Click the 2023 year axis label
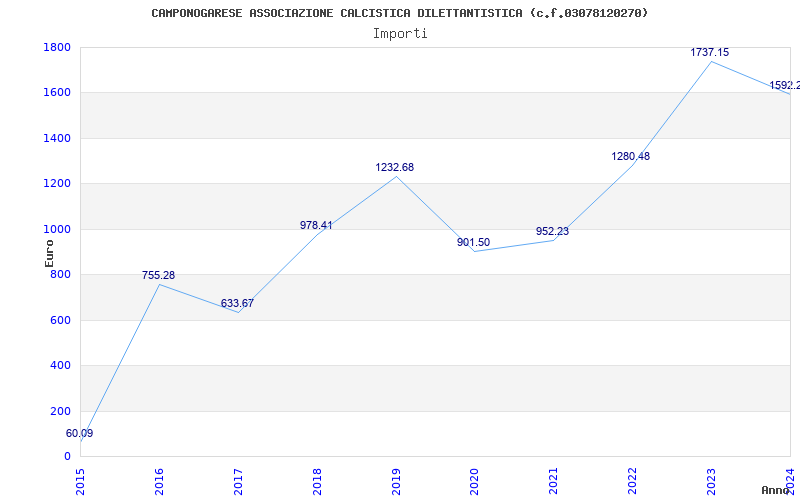 [x=711, y=482]
